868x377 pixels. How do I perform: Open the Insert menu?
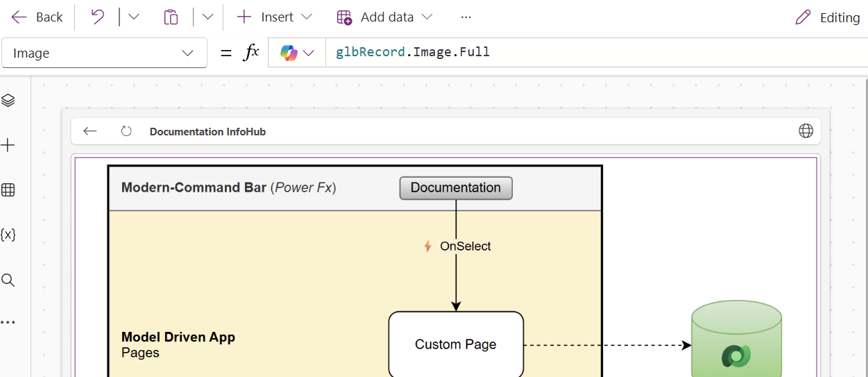274,17
